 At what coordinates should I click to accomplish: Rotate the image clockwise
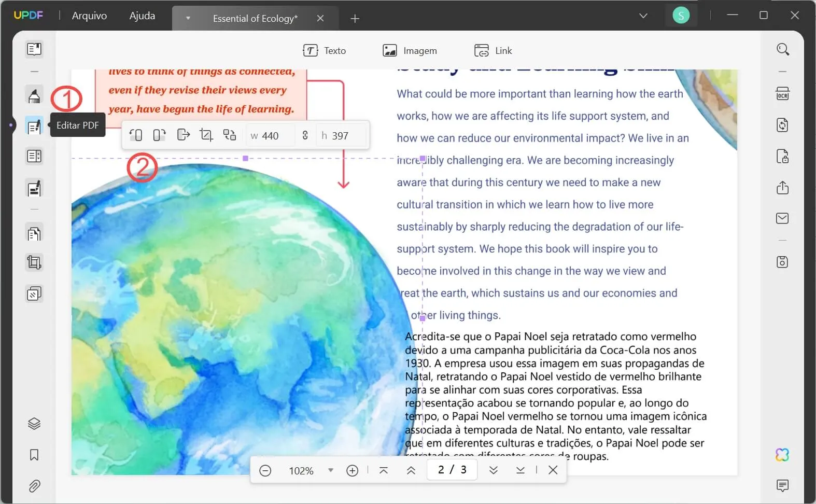click(x=159, y=135)
